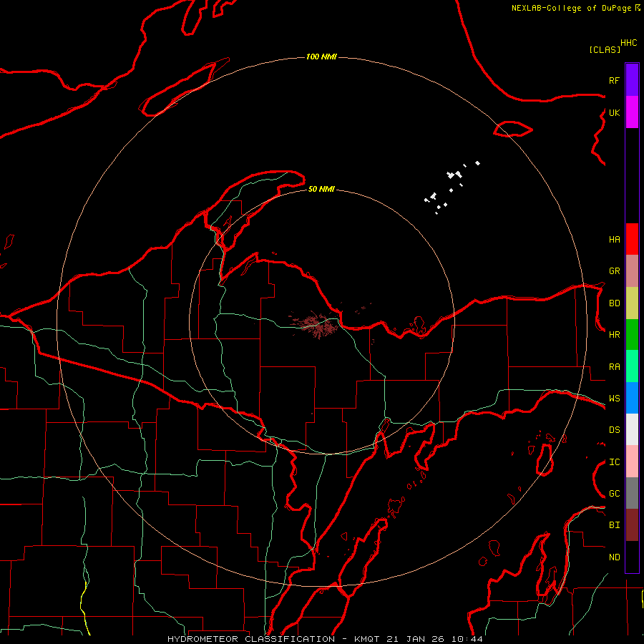644x644 pixels.
Task: Click the BI brown legend swatch
Action: coord(632,525)
